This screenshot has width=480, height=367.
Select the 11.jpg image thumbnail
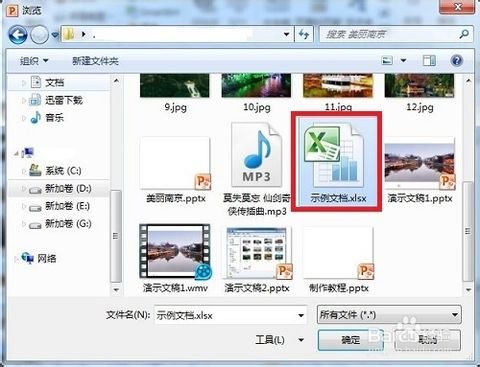[x=338, y=86]
